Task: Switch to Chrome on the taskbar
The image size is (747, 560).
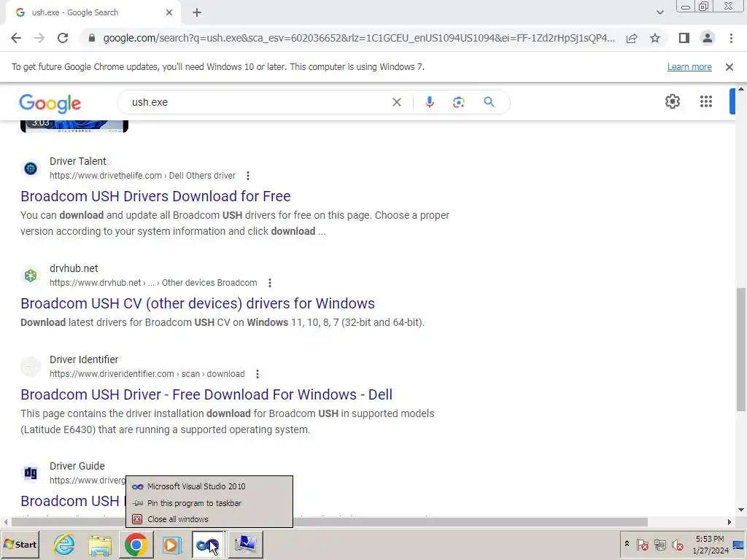Action: [136, 544]
